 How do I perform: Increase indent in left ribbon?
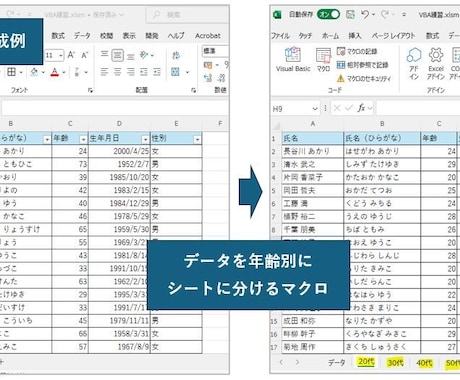coord(157,71)
